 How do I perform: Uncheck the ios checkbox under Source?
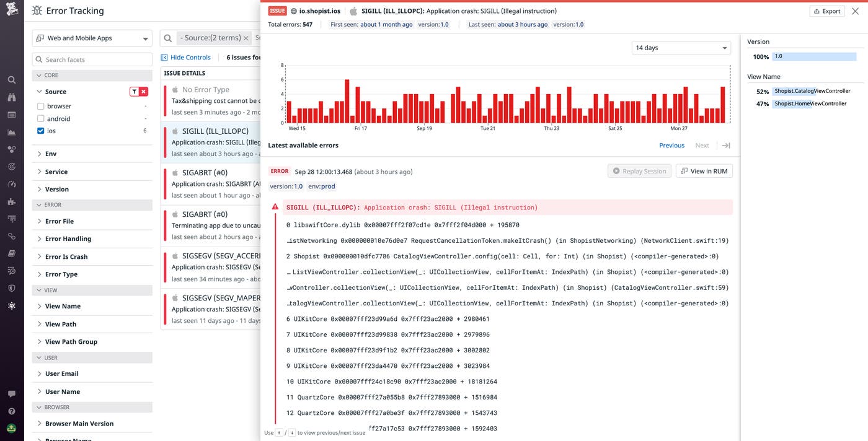click(40, 130)
